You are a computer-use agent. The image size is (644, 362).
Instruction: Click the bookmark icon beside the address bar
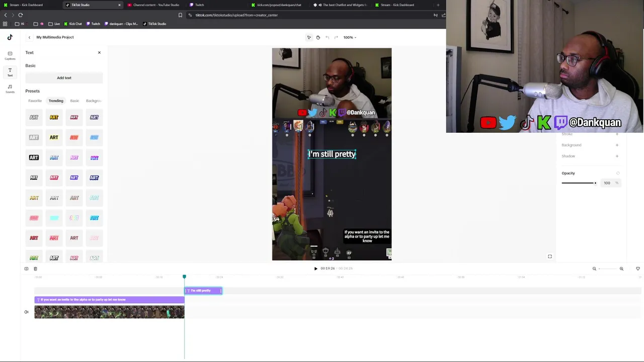(x=180, y=15)
